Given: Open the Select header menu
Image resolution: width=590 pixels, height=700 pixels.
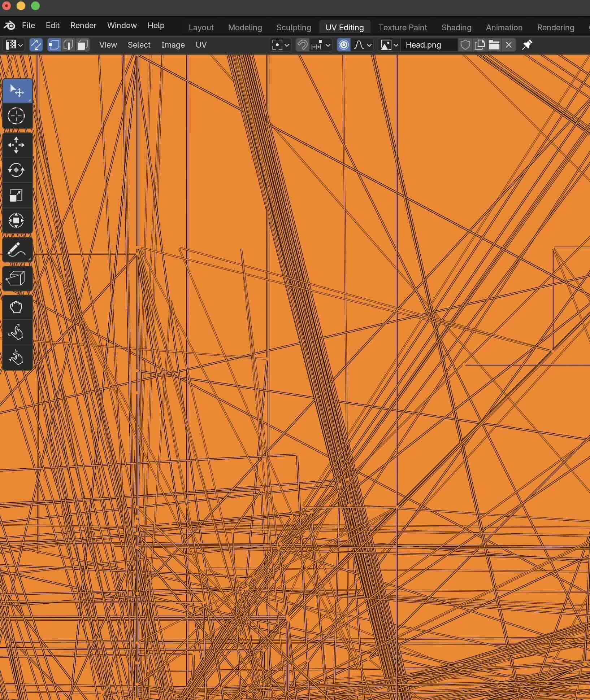Looking at the screenshot, I should (x=139, y=45).
